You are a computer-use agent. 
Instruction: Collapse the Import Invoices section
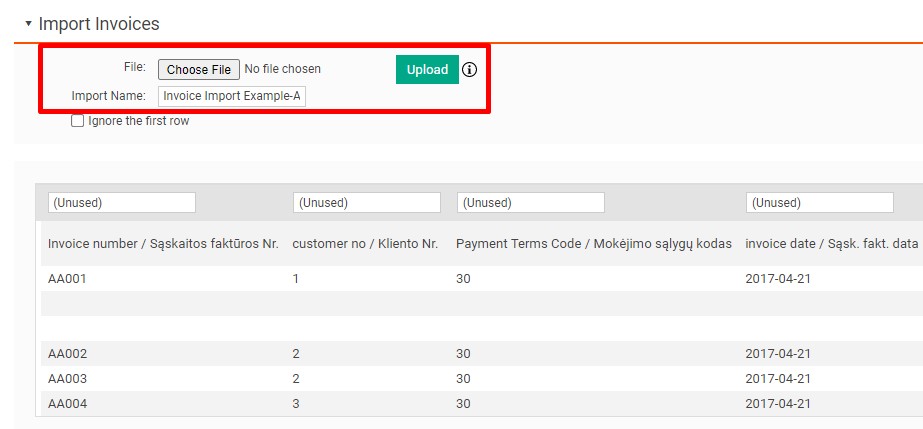coord(28,23)
